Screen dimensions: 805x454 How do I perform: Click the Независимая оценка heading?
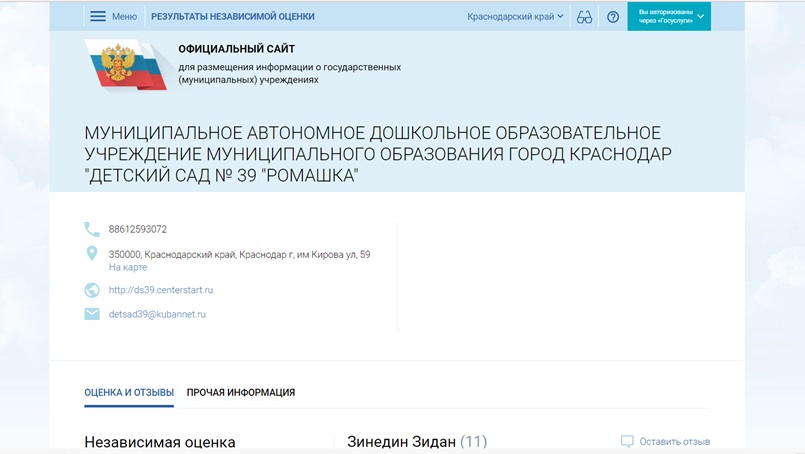160,442
